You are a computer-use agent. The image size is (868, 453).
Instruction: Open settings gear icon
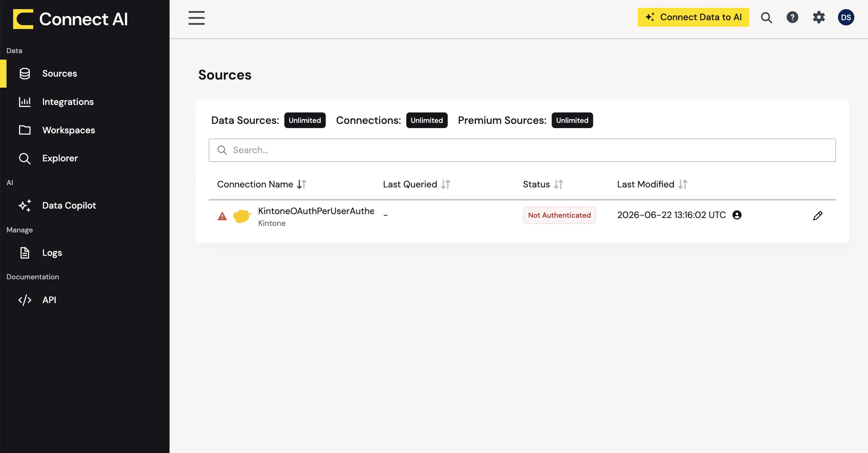[x=818, y=17]
